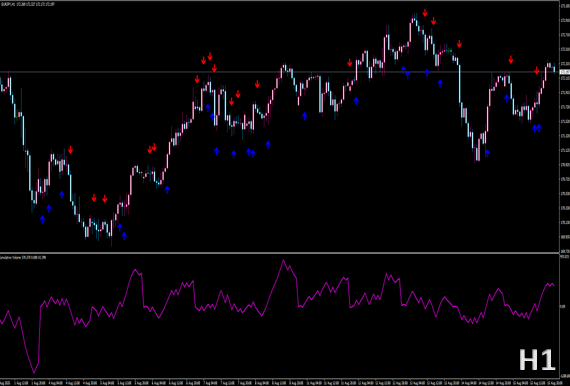570x386 pixels.
Task: Click the rightmost red down arrow
Action: point(537,71)
